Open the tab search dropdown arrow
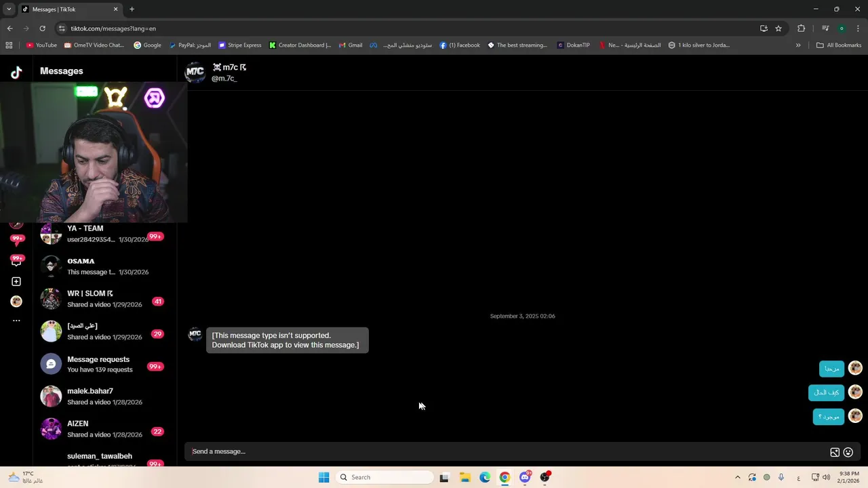 coord(9,9)
